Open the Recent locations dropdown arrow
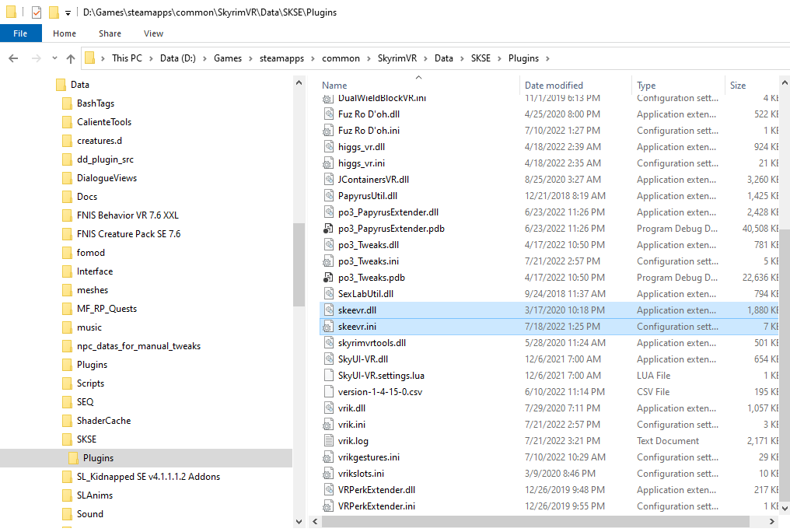The height and width of the screenshot is (532, 790). [54, 58]
